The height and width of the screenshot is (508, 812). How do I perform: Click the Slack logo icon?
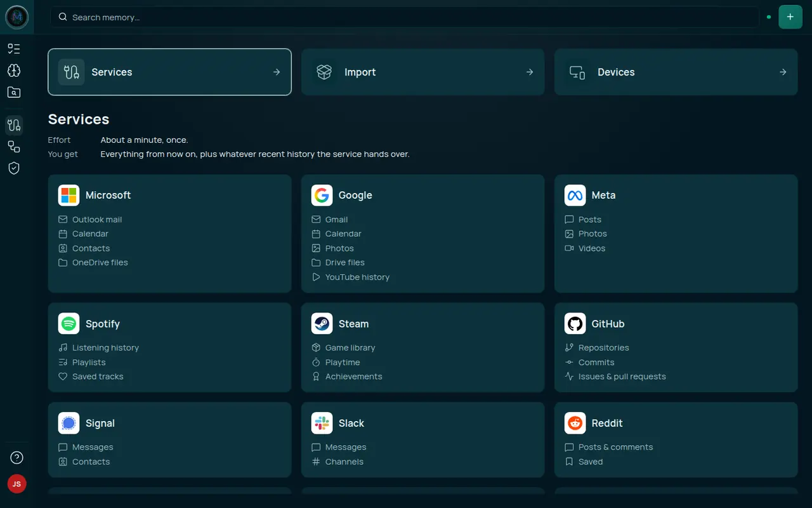(322, 424)
